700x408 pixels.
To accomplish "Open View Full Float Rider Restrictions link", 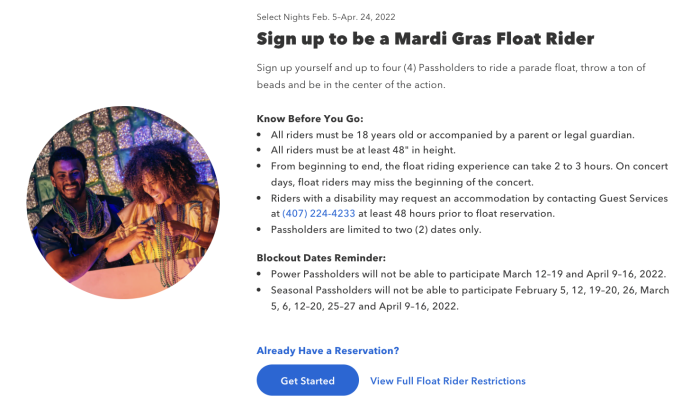I will (x=447, y=381).
